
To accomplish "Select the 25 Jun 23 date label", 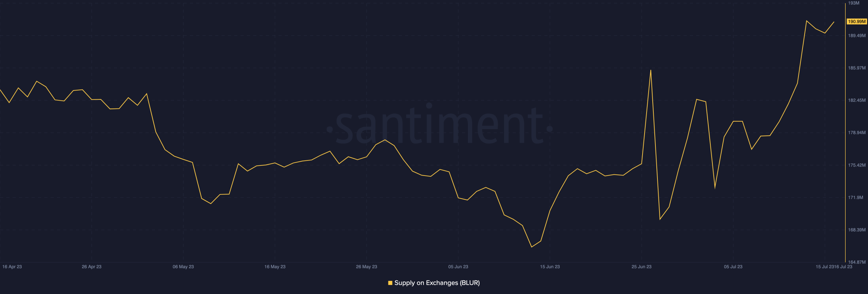I will click(x=642, y=267).
